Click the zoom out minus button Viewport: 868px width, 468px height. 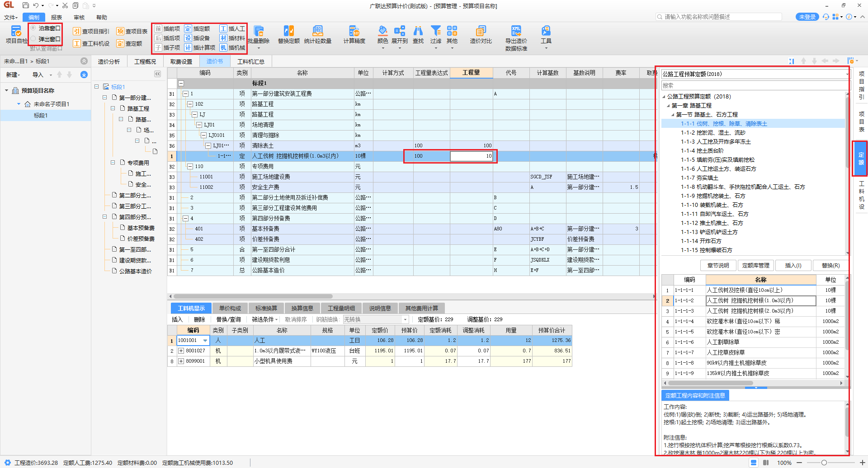[799, 463]
